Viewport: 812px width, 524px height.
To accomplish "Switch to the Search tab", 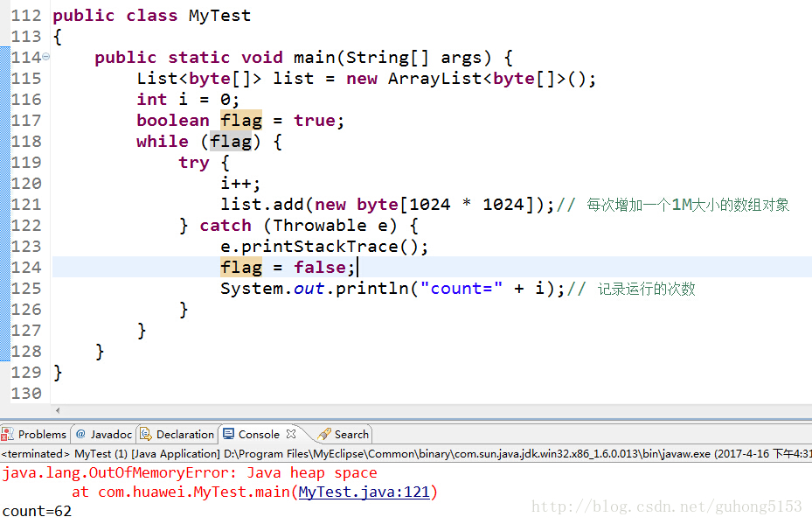I will pos(344,435).
